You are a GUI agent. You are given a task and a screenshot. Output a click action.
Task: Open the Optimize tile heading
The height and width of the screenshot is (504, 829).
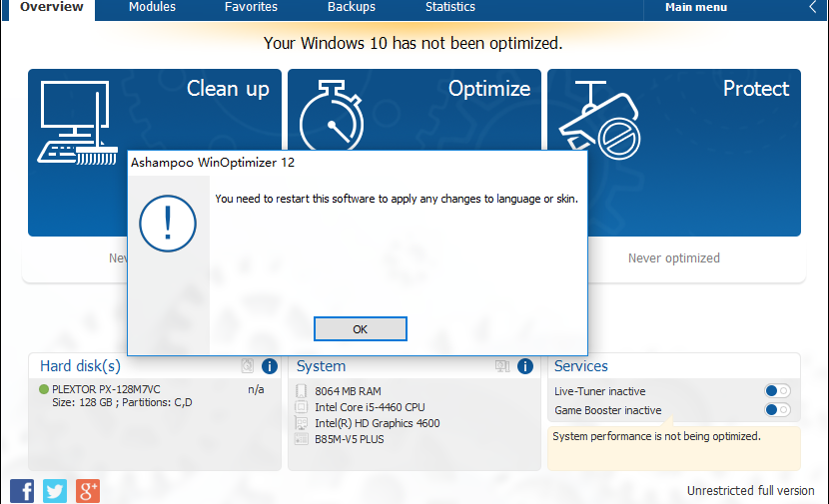489,89
